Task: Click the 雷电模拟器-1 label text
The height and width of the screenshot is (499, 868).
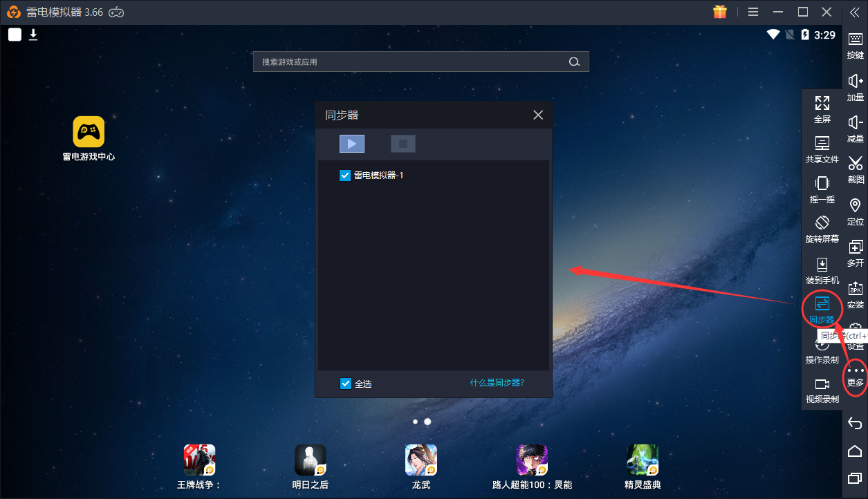Action: (x=378, y=176)
